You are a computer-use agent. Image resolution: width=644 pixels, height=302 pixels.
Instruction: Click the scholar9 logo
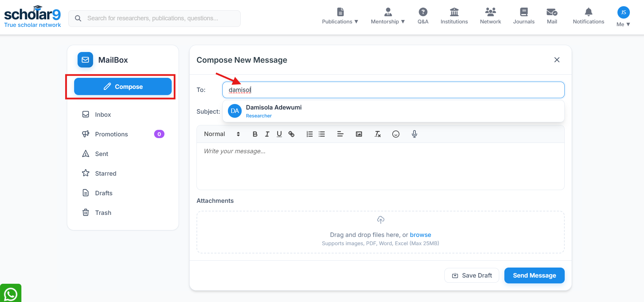tap(32, 16)
